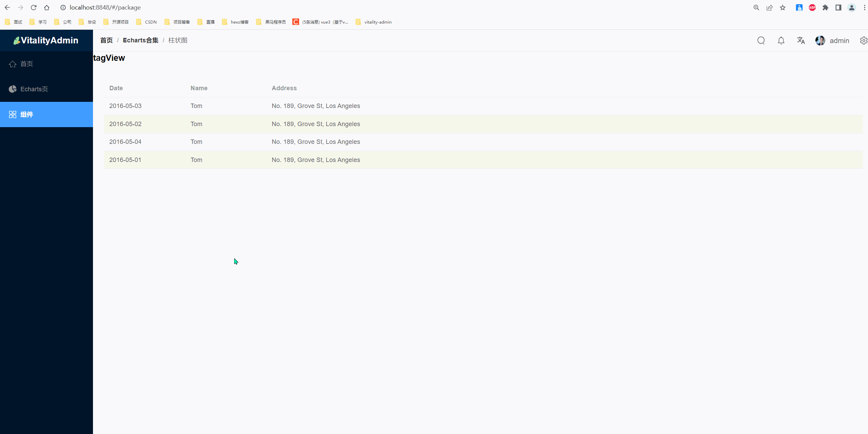868x434 pixels.
Task: Select the 组件 sidebar menu item
Action: pyautogui.click(x=27, y=114)
